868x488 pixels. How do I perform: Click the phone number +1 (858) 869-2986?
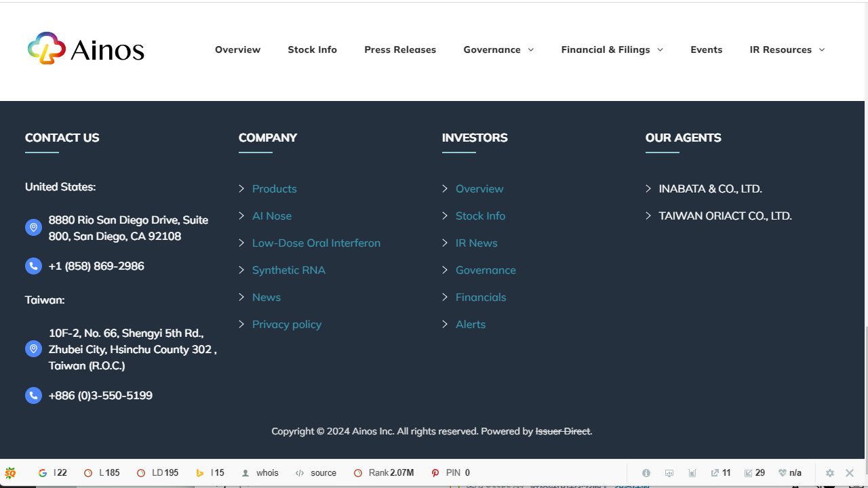click(x=96, y=266)
